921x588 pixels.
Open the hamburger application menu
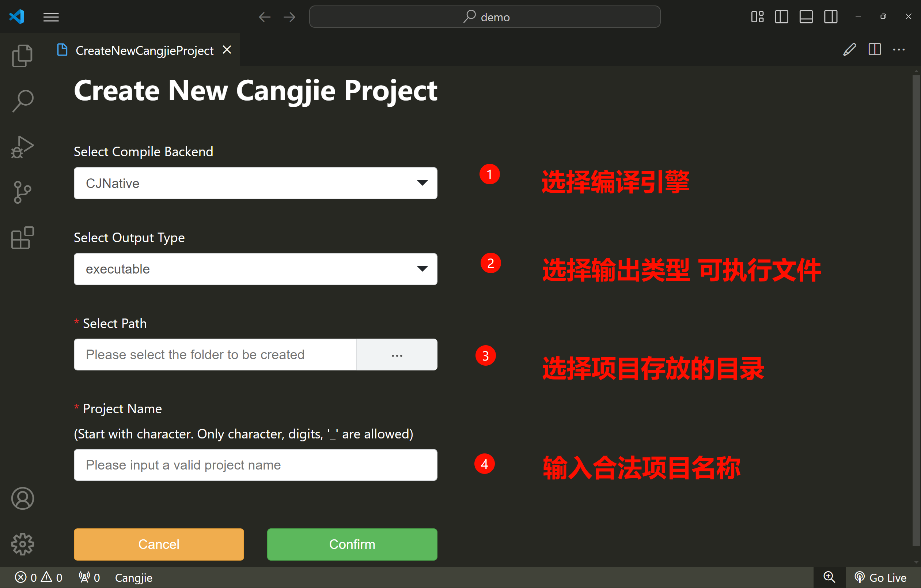tap(51, 17)
